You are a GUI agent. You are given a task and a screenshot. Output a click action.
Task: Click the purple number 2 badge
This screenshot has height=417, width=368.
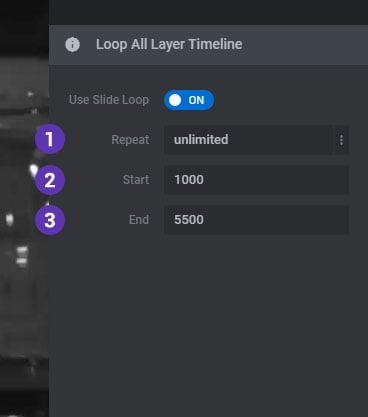click(x=50, y=180)
